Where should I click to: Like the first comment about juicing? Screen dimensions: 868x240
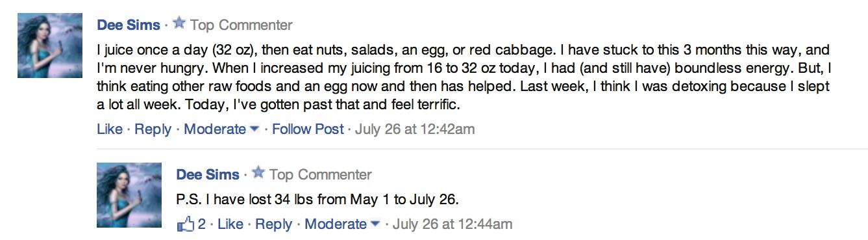(110, 129)
